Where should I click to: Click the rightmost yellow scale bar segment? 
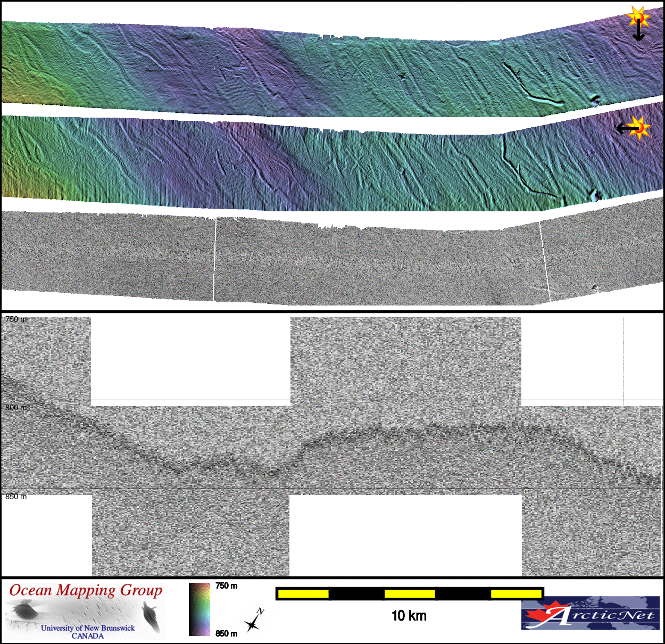coord(516,593)
